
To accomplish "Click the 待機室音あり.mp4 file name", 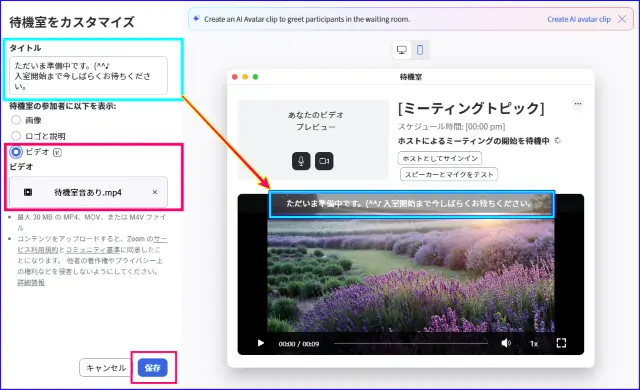I will coord(88,193).
